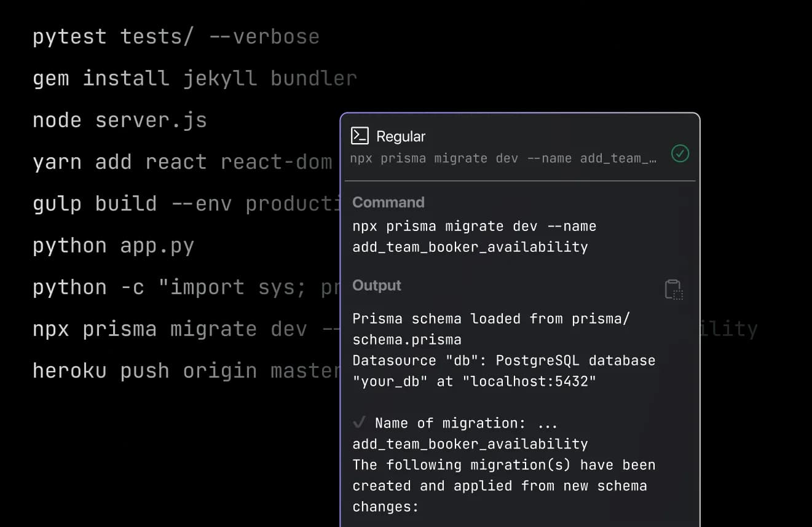Copy the output using the clipboard icon
Screen dimensions: 812x527
(674, 289)
